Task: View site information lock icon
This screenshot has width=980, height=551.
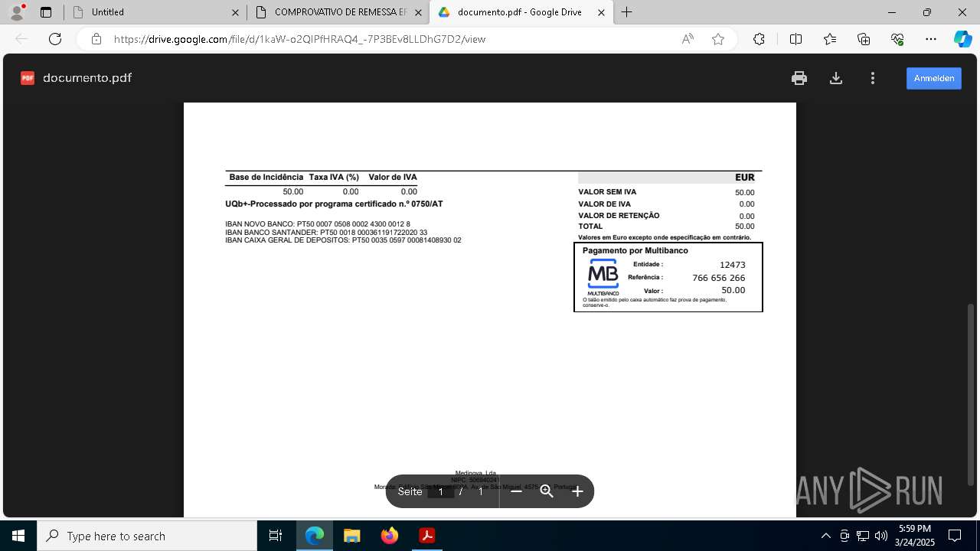Action: (96, 39)
